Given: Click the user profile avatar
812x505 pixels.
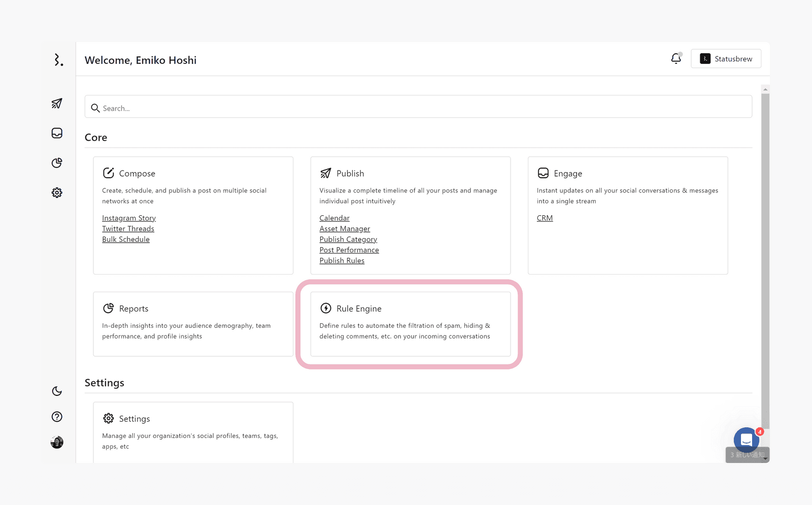Looking at the screenshot, I should [57, 443].
